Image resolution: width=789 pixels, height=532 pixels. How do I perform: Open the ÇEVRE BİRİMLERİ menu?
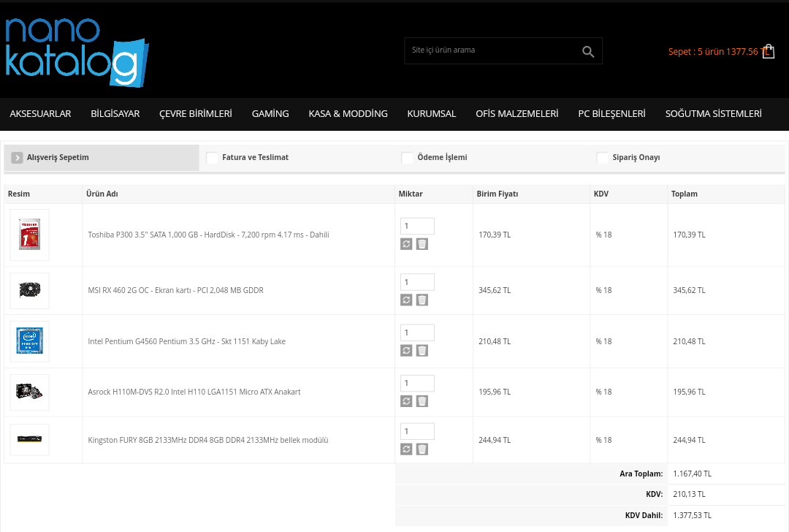[196, 114]
